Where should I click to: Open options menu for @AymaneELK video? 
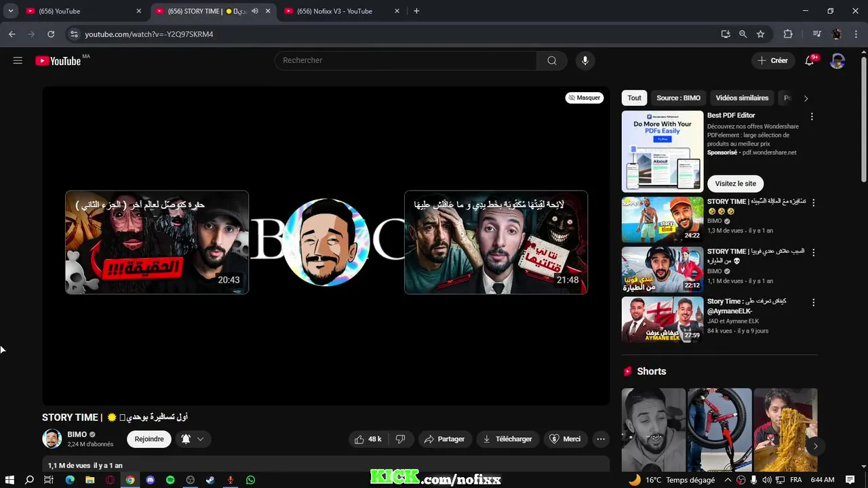(813, 302)
